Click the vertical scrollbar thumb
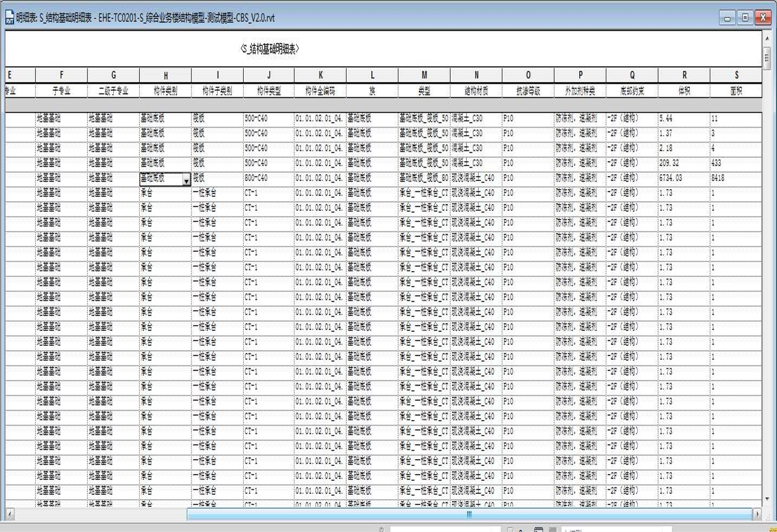The height and width of the screenshot is (532, 777). point(767,59)
